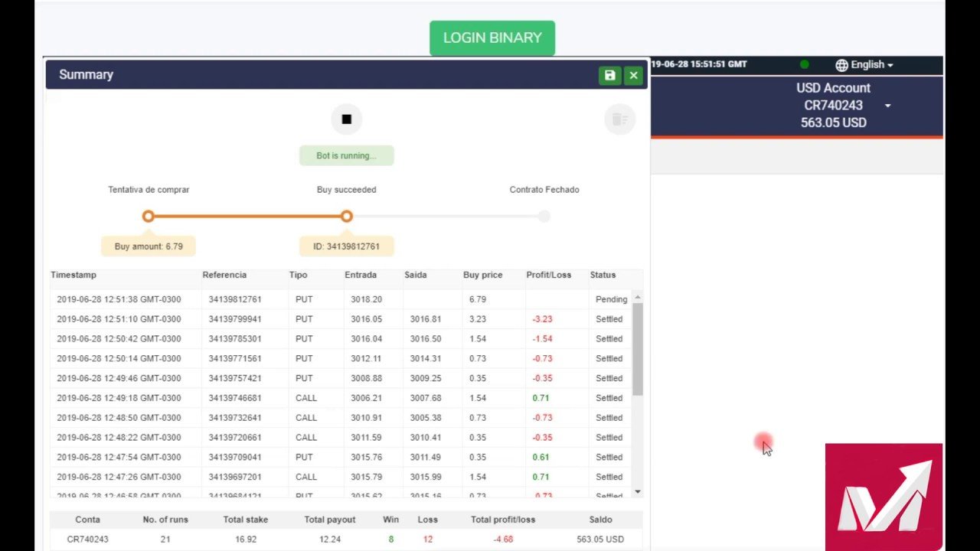Select reference 34139771561 in the table
The image size is (980, 551).
pyautogui.click(x=235, y=359)
